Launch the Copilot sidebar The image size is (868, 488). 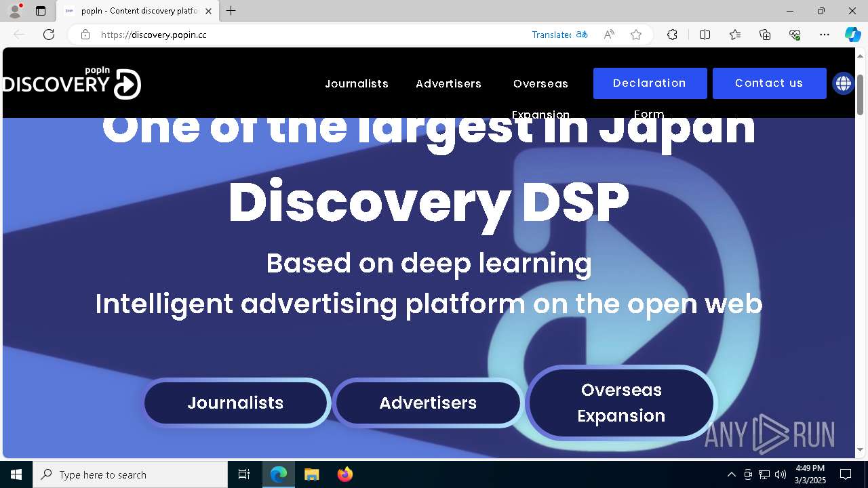click(852, 35)
